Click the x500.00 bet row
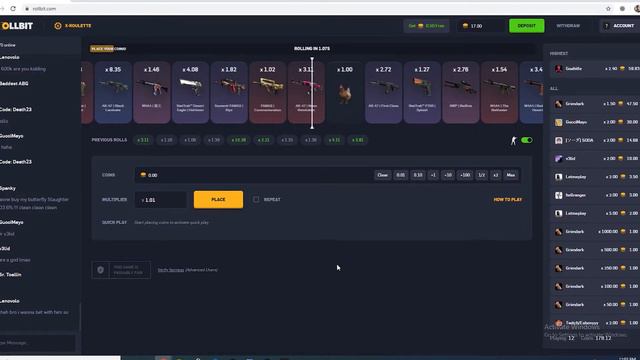The height and width of the screenshot is (360, 640). tap(596, 250)
